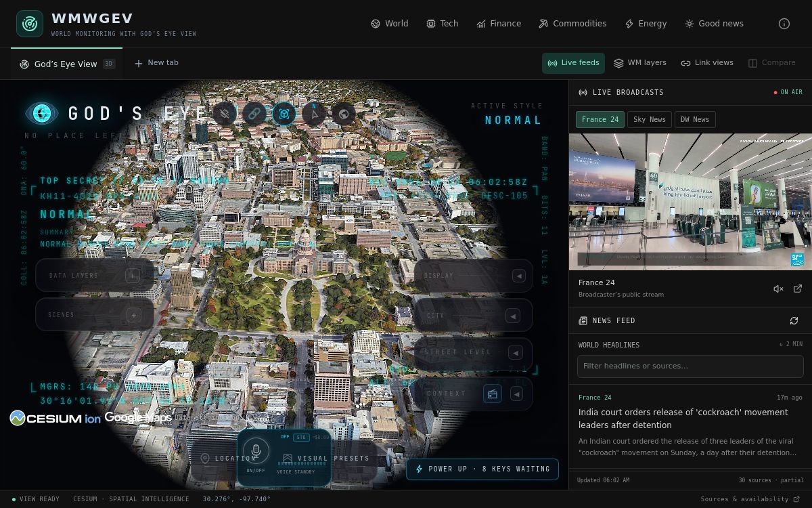Image resolution: width=812 pixels, height=508 pixels.
Task: Click the 'Updated 06:02 AM' text
Action: coord(603,480)
